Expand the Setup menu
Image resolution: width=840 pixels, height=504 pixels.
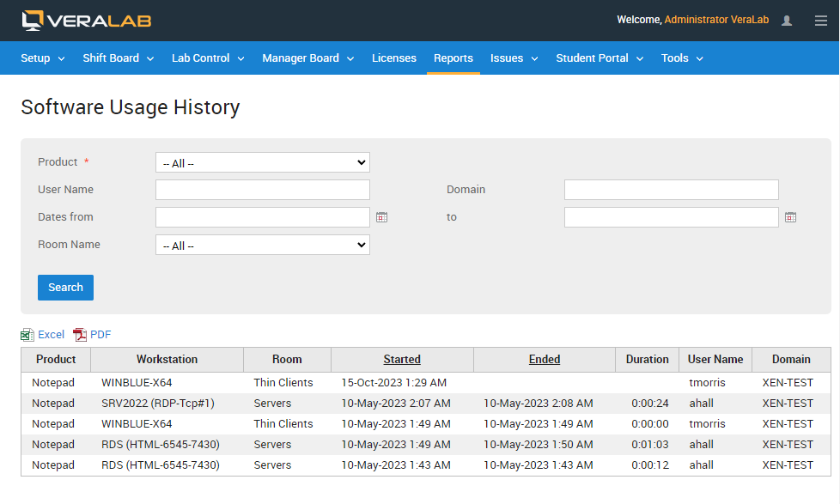43,58
